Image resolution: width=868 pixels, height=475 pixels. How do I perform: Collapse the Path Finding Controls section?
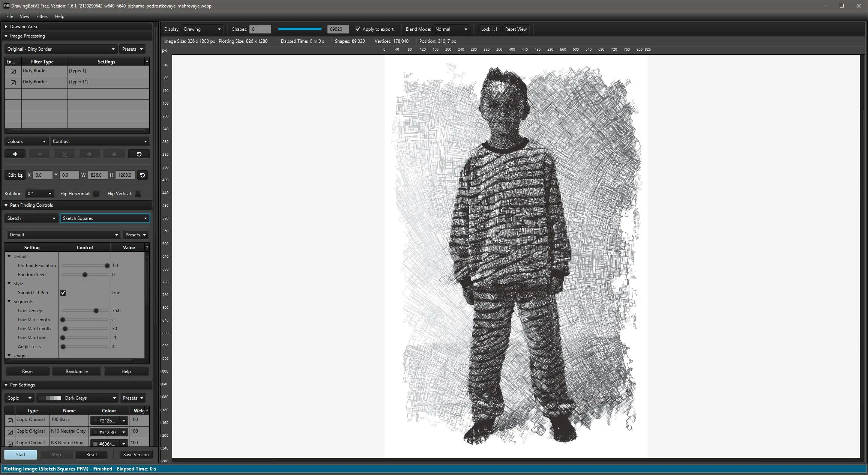pos(6,205)
